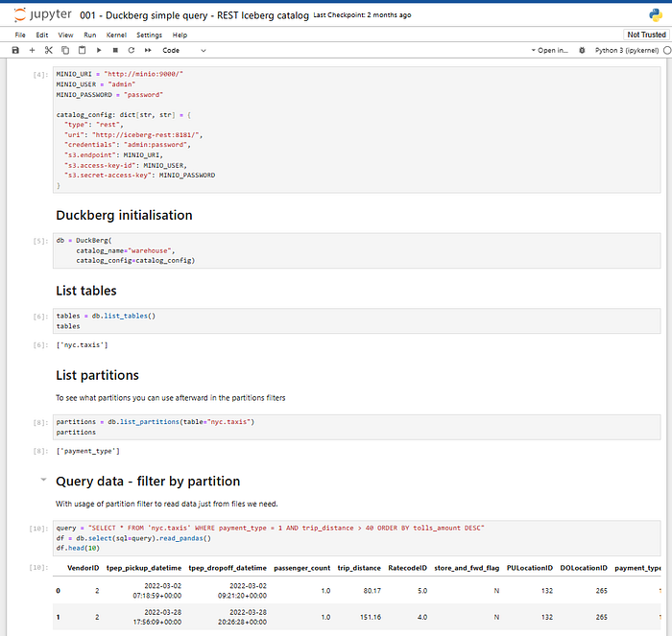Open the Settings menu

pyautogui.click(x=149, y=35)
